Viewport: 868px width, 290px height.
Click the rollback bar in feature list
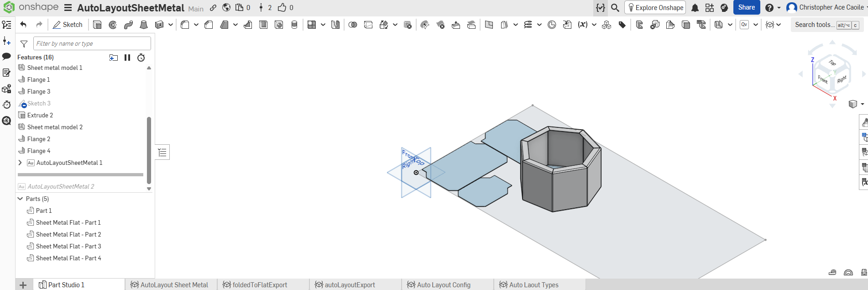(80, 174)
